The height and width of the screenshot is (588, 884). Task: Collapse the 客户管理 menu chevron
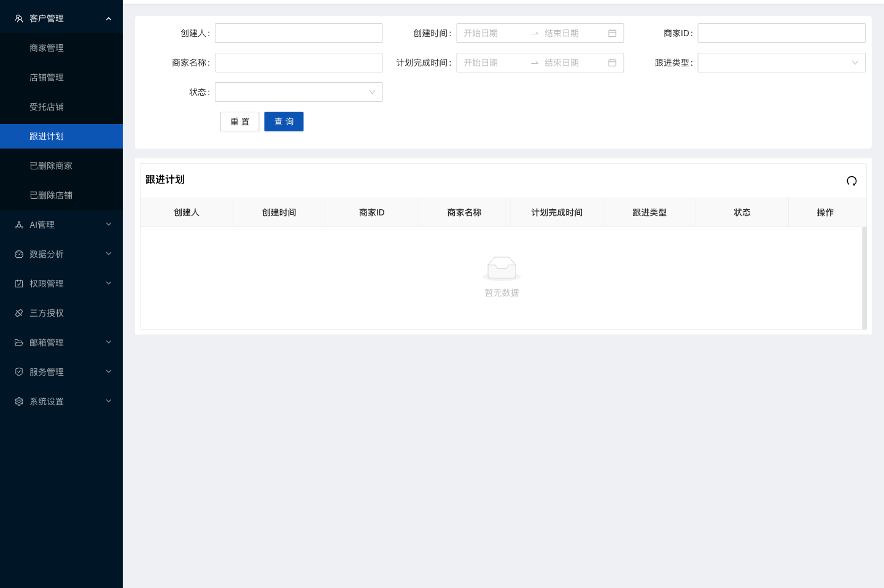coord(109,18)
